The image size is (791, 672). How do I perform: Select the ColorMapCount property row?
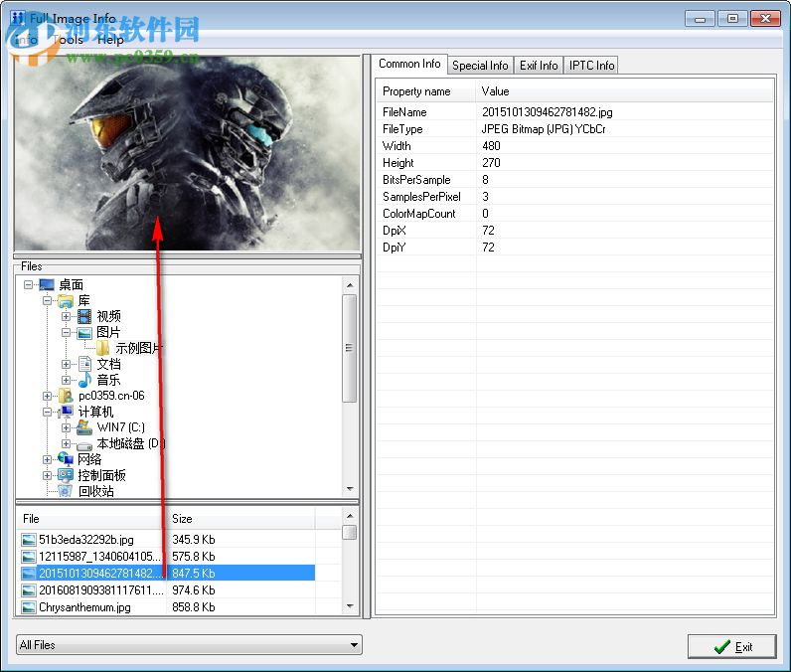click(575, 213)
